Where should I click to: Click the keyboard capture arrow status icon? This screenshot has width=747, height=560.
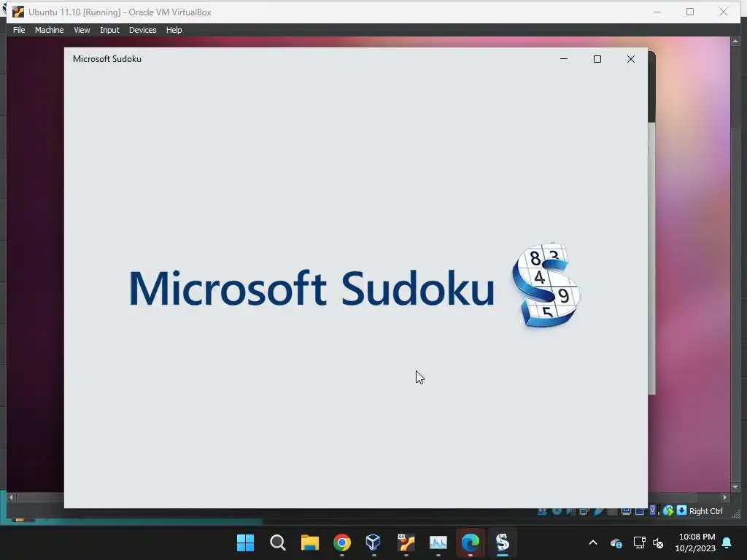[682, 510]
